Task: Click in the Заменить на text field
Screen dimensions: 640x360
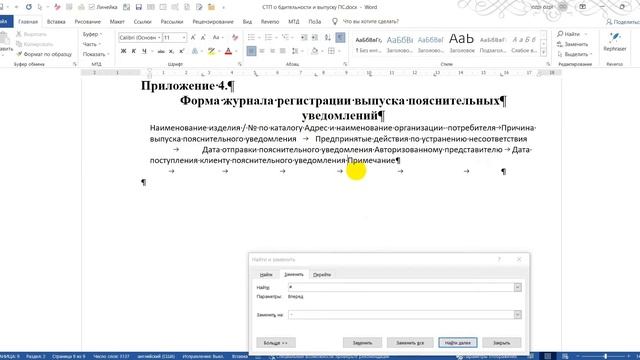Action: [x=401, y=315]
